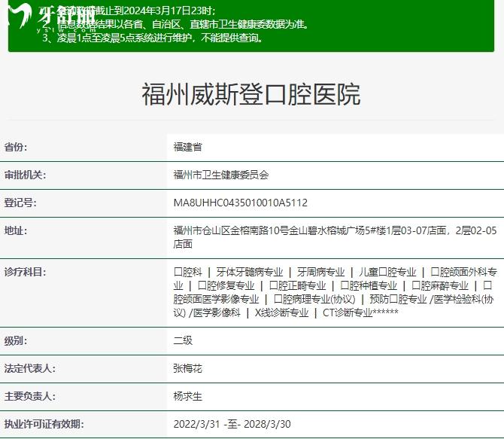The width and height of the screenshot is (504, 439).
Task: Click the department 口腔正畸专业
Action: pyautogui.click(x=297, y=285)
